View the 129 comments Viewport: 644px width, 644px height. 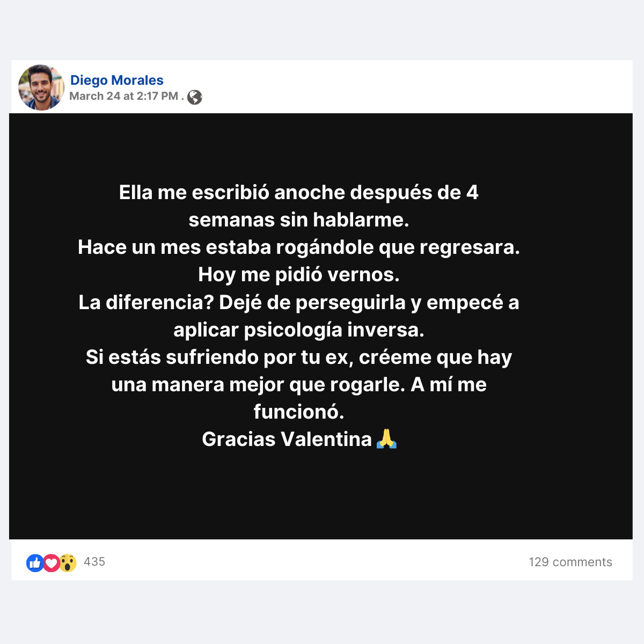[570, 562]
